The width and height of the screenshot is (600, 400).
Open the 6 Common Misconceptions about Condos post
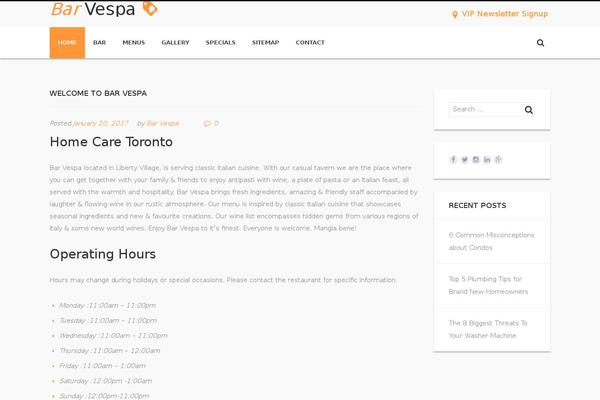(491, 241)
